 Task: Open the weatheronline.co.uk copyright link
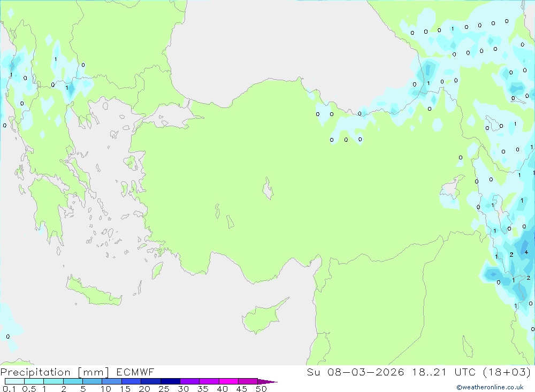click(490, 387)
